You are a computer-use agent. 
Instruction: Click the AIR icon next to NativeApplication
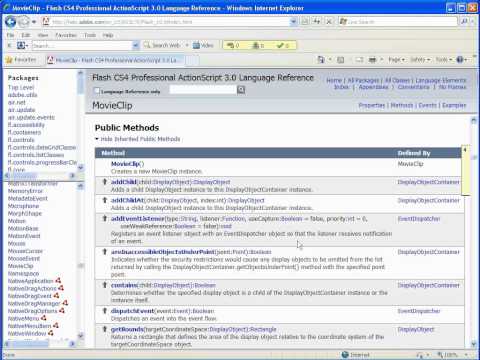[x=58, y=281]
